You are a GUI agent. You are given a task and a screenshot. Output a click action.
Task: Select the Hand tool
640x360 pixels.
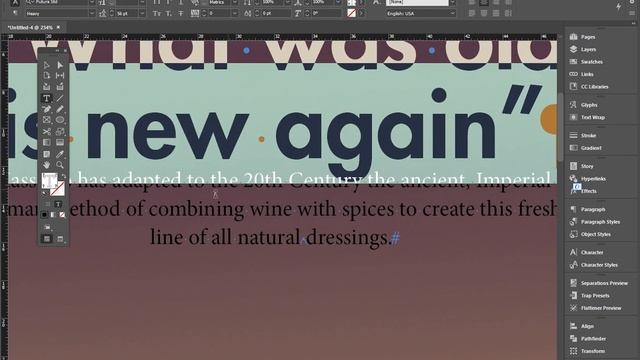coord(47,165)
